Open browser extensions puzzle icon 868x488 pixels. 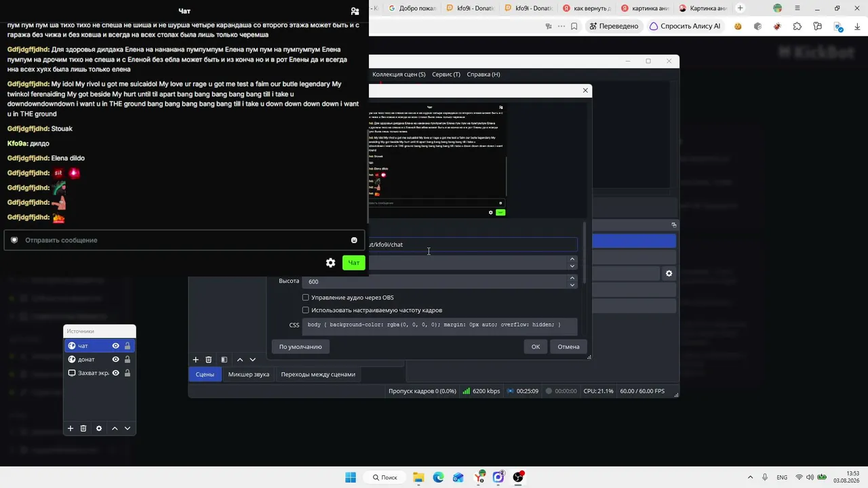pos(797,26)
